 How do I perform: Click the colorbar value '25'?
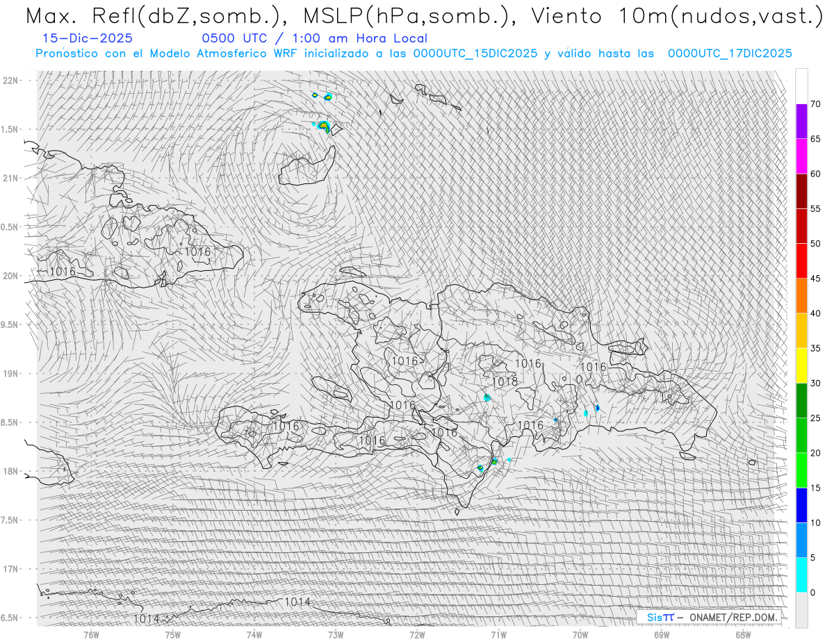(x=816, y=418)
